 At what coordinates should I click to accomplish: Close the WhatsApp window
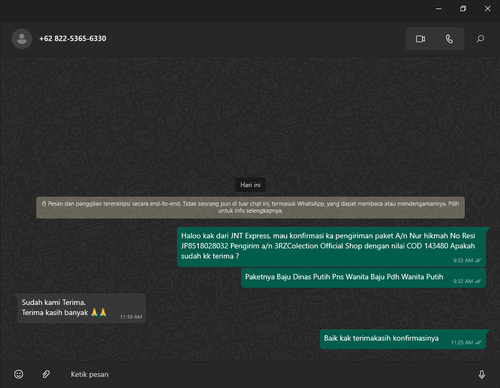tap(487, 9)
